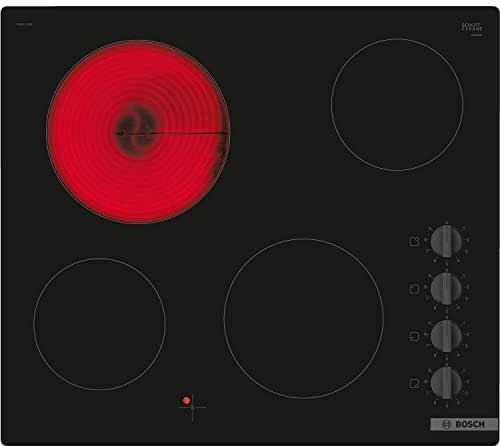Click the crosshair indicator marking near front edge
The height and width of the screenshot is (446, 500).
coord(193,407)
